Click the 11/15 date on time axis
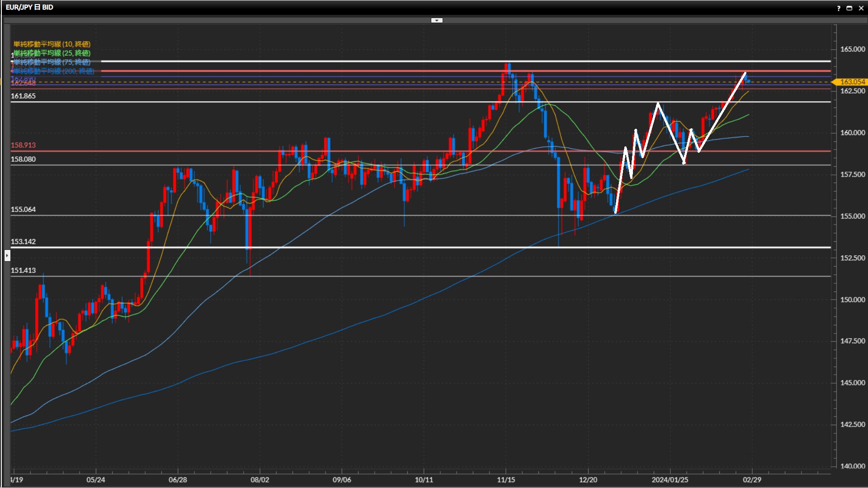Screen dimensions: 868x488 (506, 480)
